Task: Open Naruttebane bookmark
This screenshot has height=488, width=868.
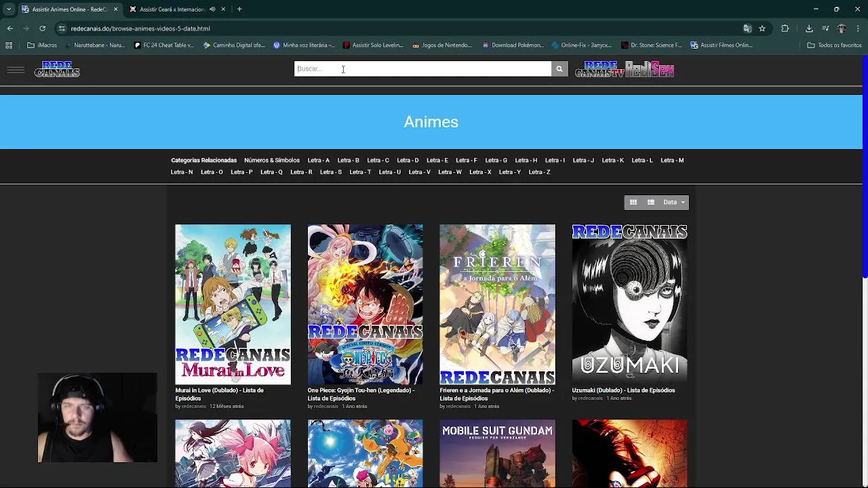Action: (95, 45)
